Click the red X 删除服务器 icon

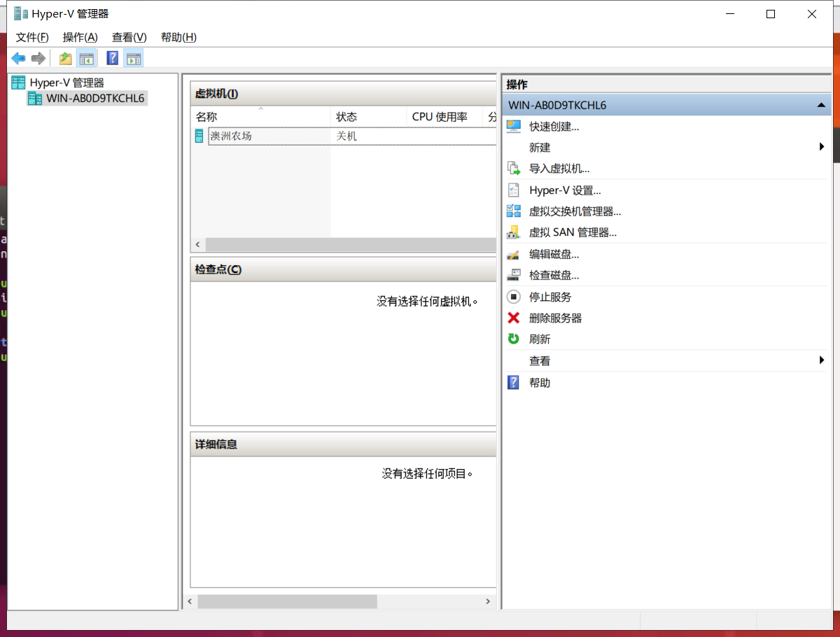(x=514, y=318)
